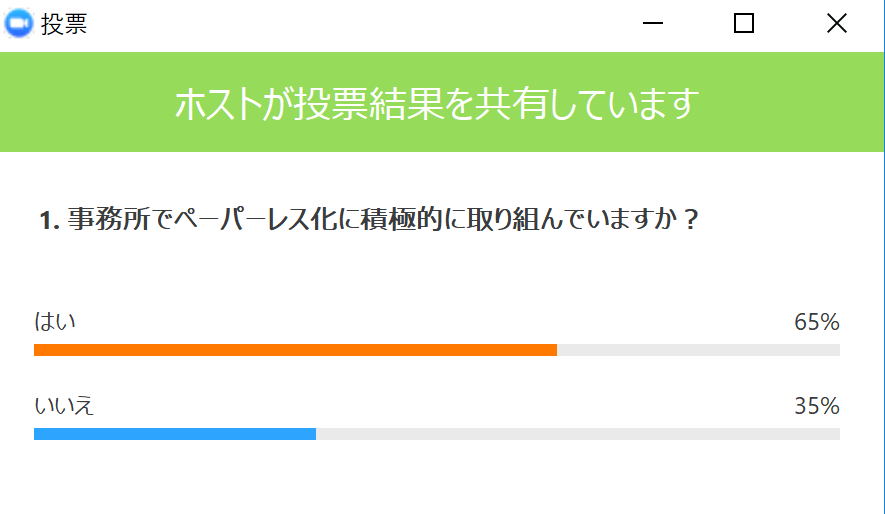Close the 投票 poll window
The height and width of the screenshot is (514, 885).
(x=836, y=24)
